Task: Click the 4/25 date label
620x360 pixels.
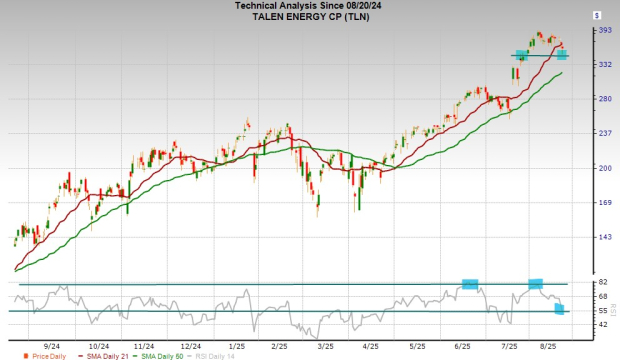Action: pyautogui.click(x=370, y=346)
